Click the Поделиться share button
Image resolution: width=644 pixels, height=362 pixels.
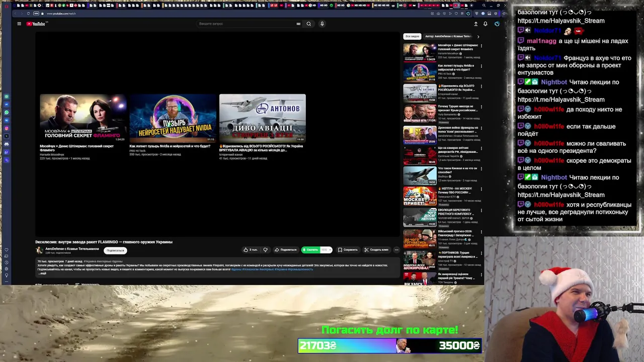pyautogui.click(x=285, y=250)
